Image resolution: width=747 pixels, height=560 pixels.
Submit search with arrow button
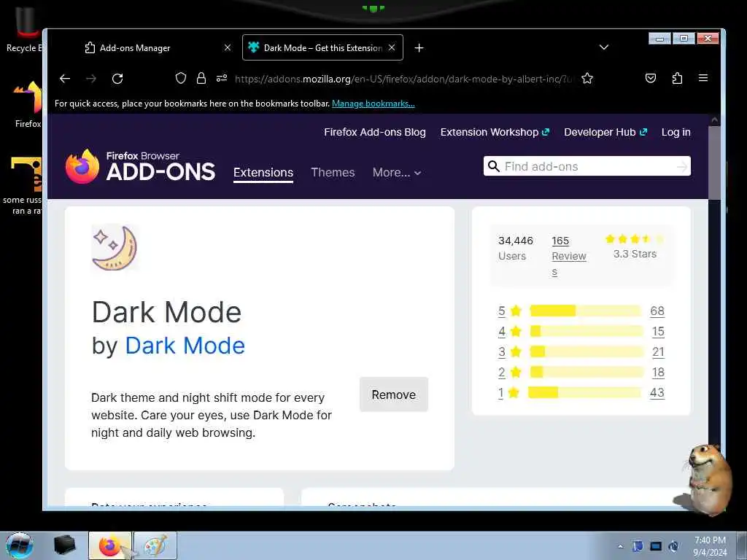coord(682,166)
